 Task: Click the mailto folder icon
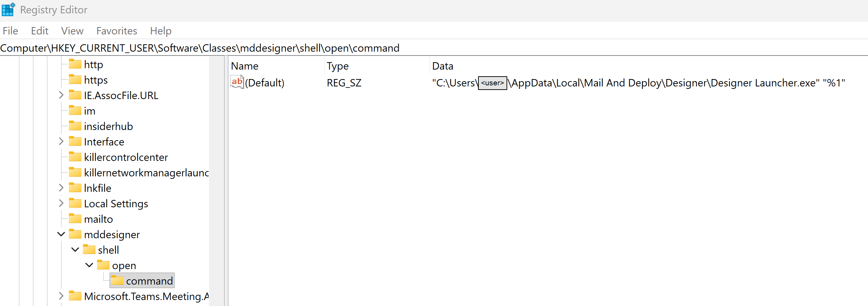pos(75,219)
